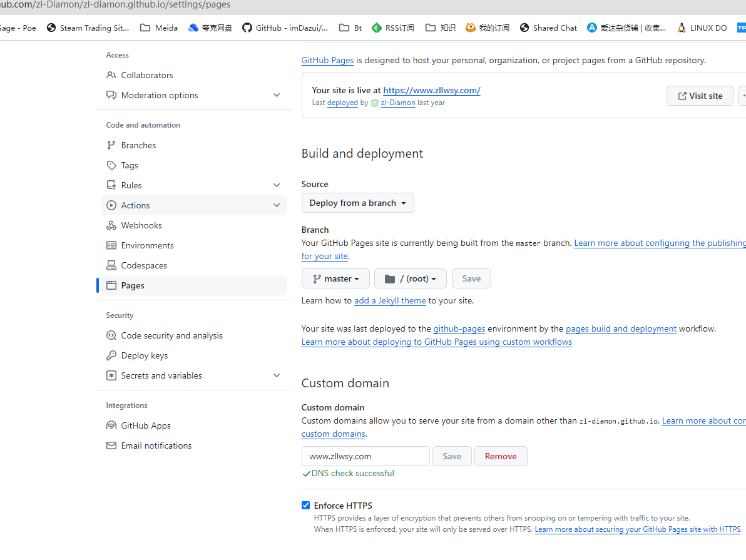Open the Deploy from a branch dropdown

[358, 203]
